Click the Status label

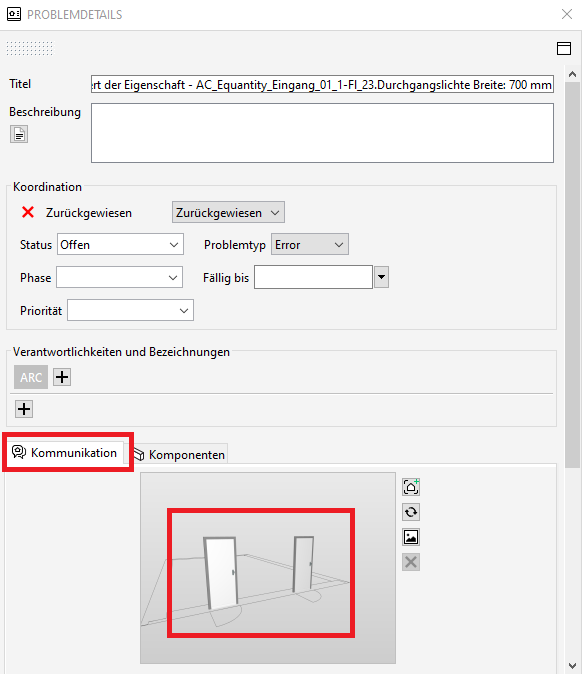[x=36, y=245]
